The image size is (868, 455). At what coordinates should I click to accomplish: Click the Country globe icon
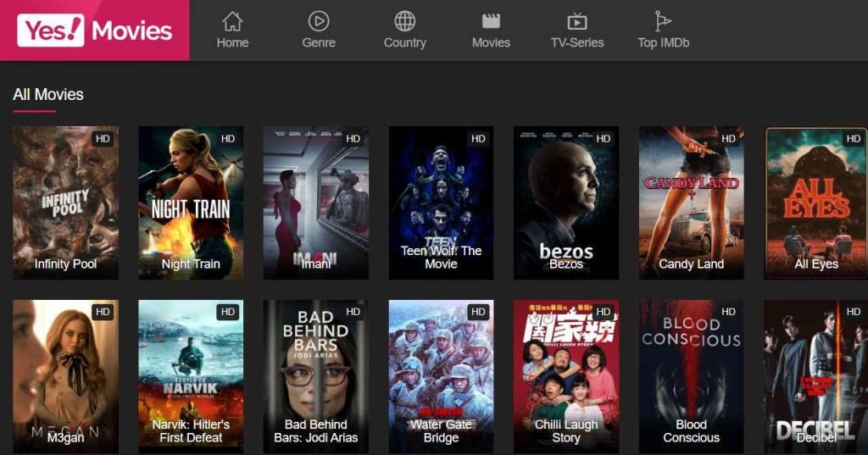pos(404,21)
